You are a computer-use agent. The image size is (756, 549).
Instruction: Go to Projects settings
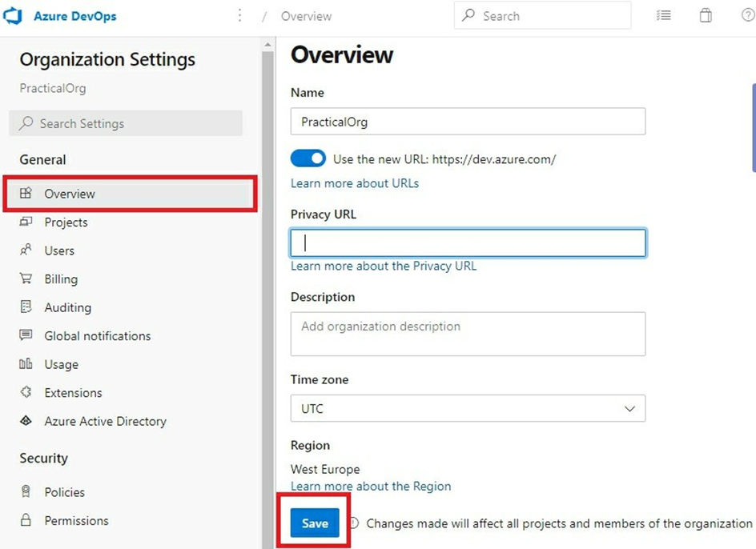pyautogui.click(x=66, y=222)
